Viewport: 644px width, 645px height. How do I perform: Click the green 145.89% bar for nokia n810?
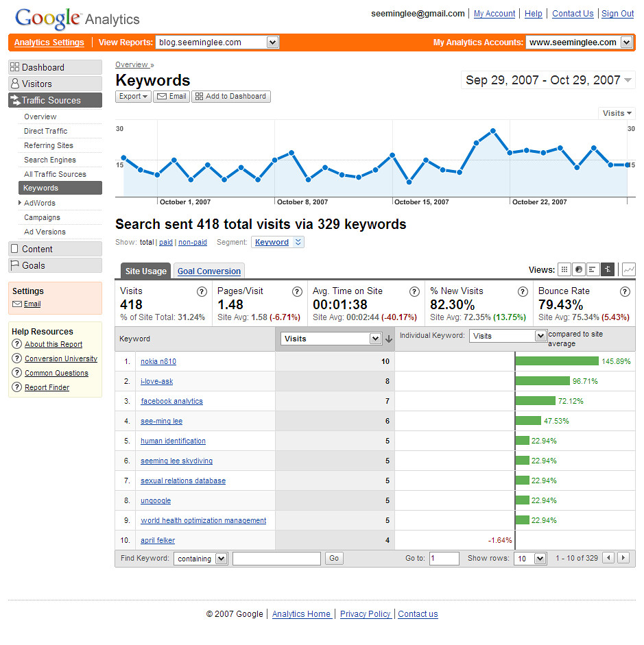557,361
